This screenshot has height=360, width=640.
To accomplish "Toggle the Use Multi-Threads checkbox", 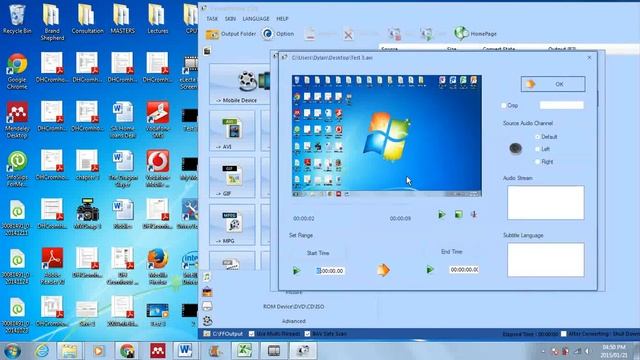I will (252, 334).
